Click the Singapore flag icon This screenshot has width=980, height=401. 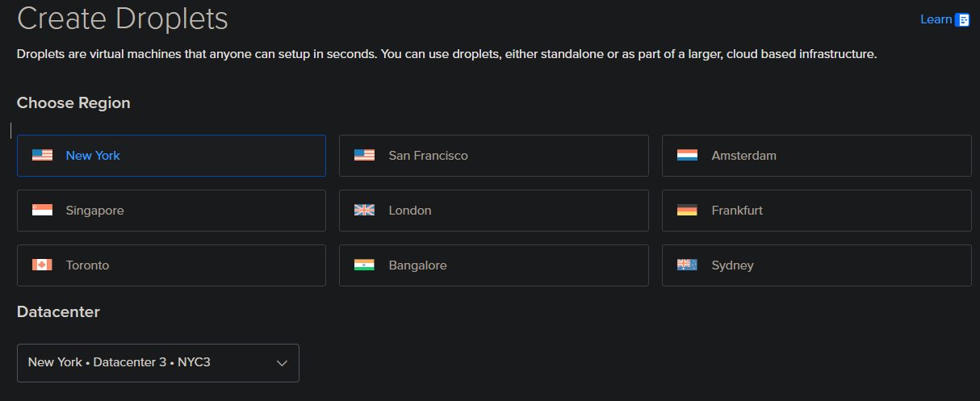click(x=42, y=210)
